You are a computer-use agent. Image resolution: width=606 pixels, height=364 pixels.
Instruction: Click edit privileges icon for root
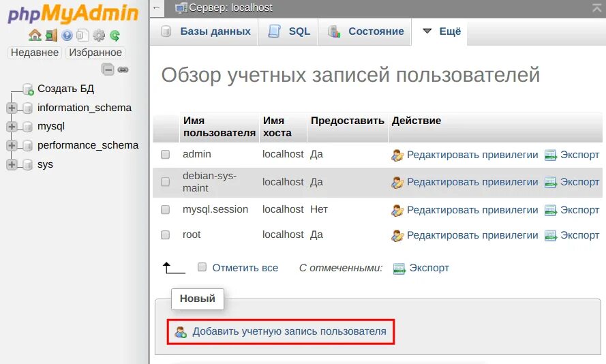397,235
